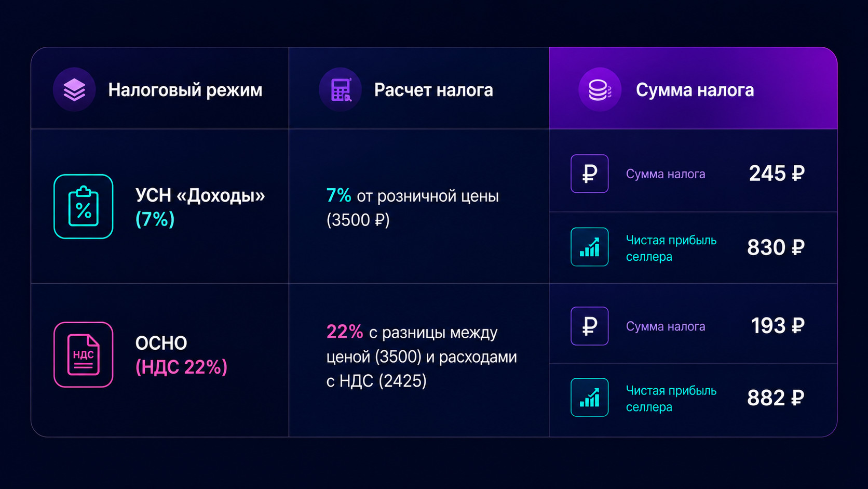Click the 245 ₽ tax amount value
This screenshot has height=489, width=868.
pyautogui.click(x=777, y=174)
